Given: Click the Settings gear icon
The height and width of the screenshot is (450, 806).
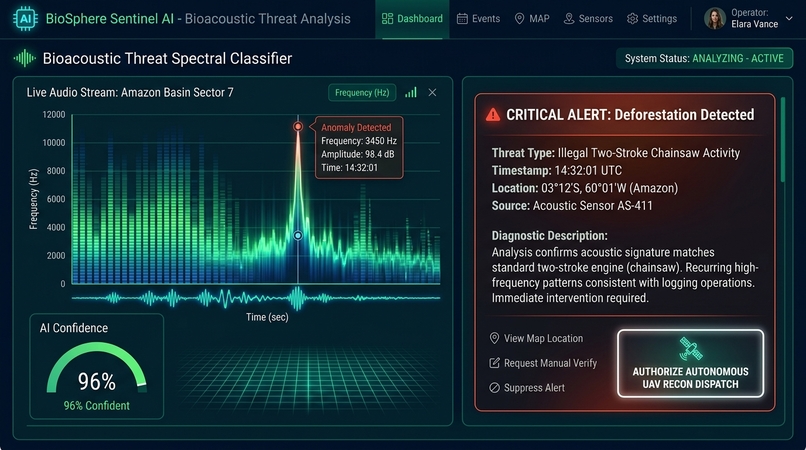Looking at the screenshot, I should pyautogui.click(x=632, y=19).
